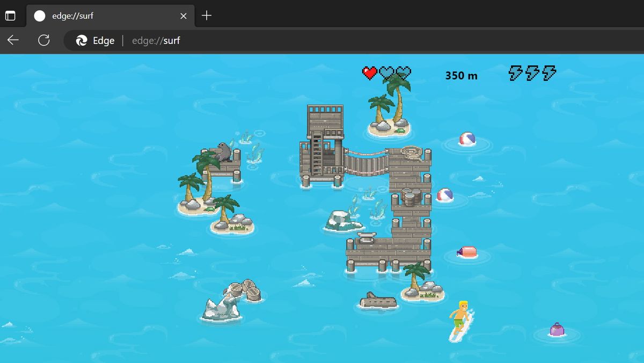Image resolution: width=644 pixels, height=363 pixels.
Task: Reload the page with the refresh button
Action: click(43, 40)
